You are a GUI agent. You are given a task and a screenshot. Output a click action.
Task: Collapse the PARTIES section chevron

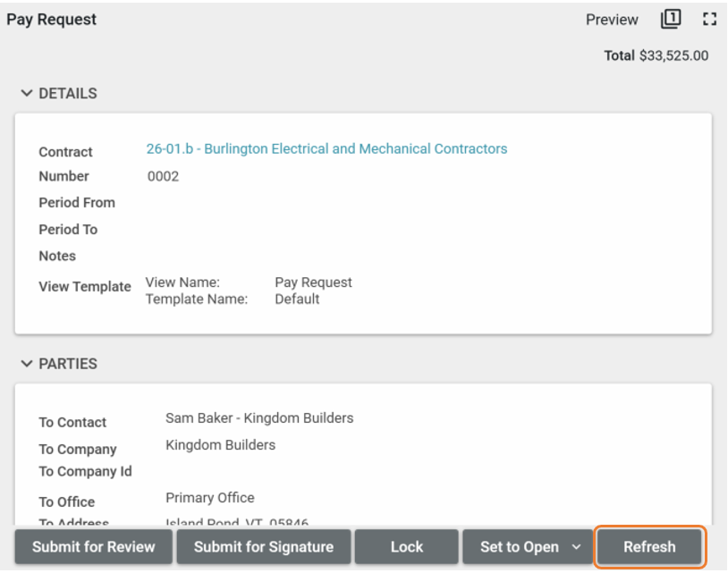point(27,364)
